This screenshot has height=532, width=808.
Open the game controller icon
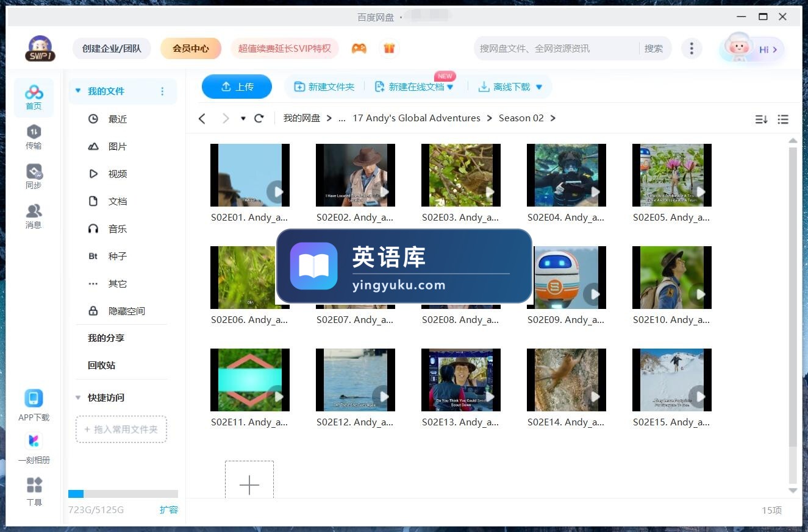pos(359,48)
